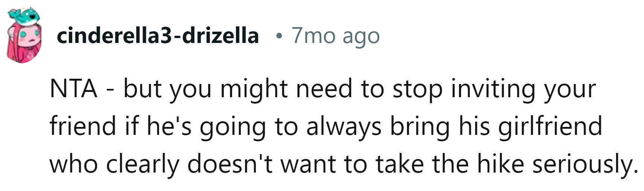Click the word going in the comment

(233, 126)
